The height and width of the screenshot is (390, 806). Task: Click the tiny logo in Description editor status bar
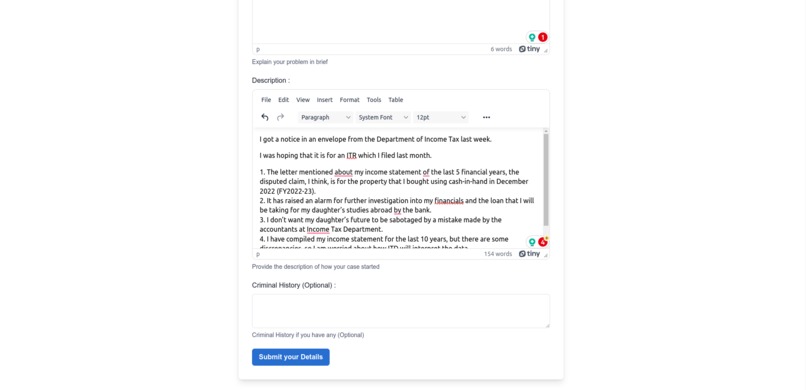(529, 254)
